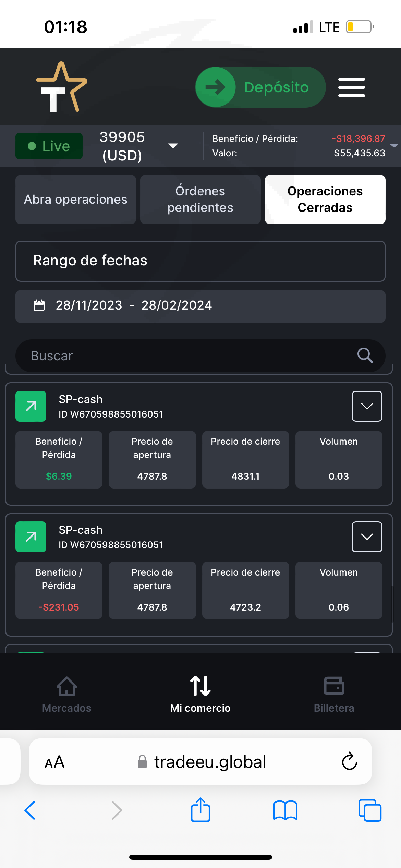
Task: Reload the tradeeu.global page
Action: pyautogui.click(x=349, y=761)
